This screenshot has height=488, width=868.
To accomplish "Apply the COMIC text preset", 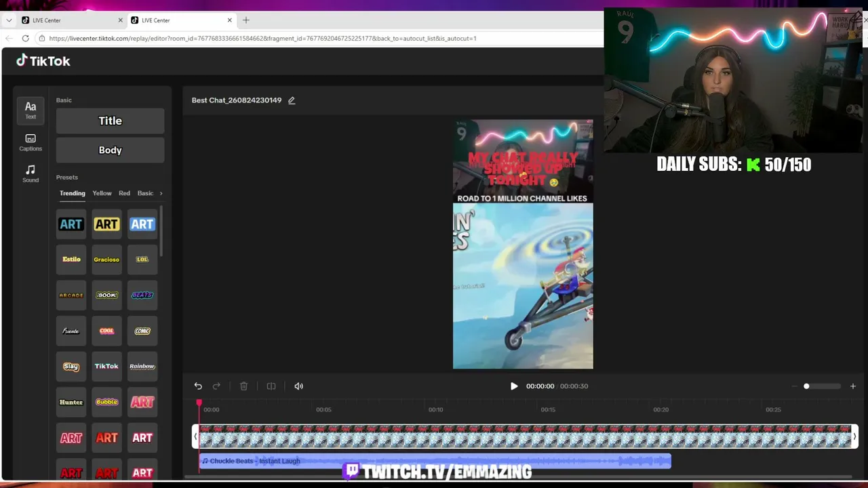I will [x=142, y=331].
